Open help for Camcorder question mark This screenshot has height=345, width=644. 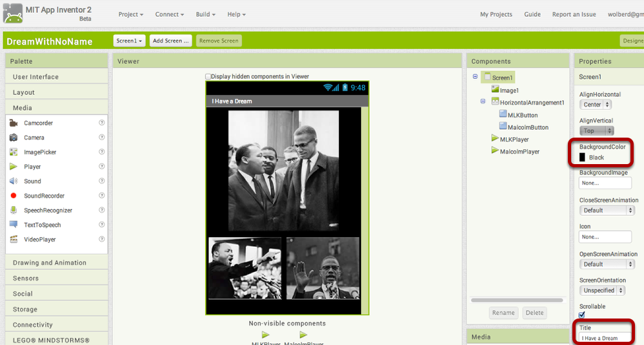pos(101,123)
